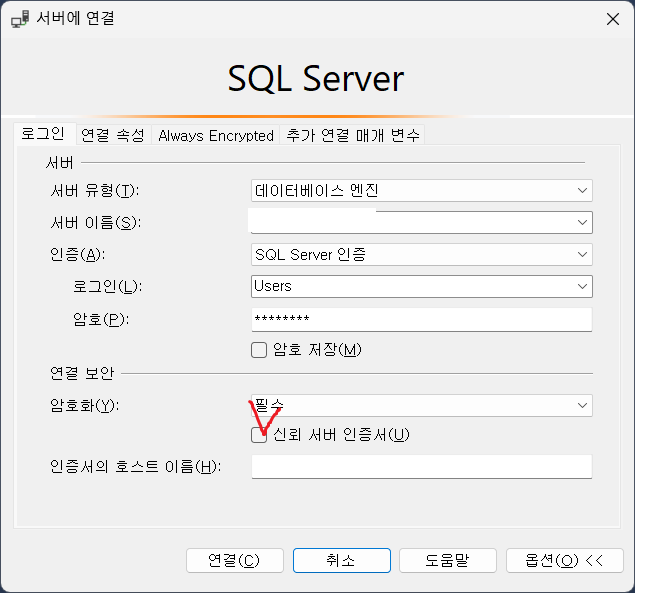Open the 연결 속성 tab
This screenshot has width=670, height=593.
113,135
